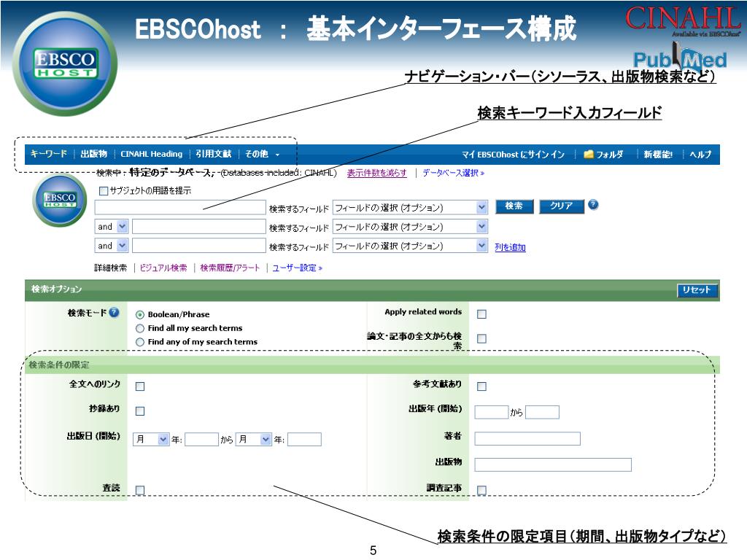Check 調査記事 checkbox
The width and height of the screenshot is (747, 560).
click(481, 490)
